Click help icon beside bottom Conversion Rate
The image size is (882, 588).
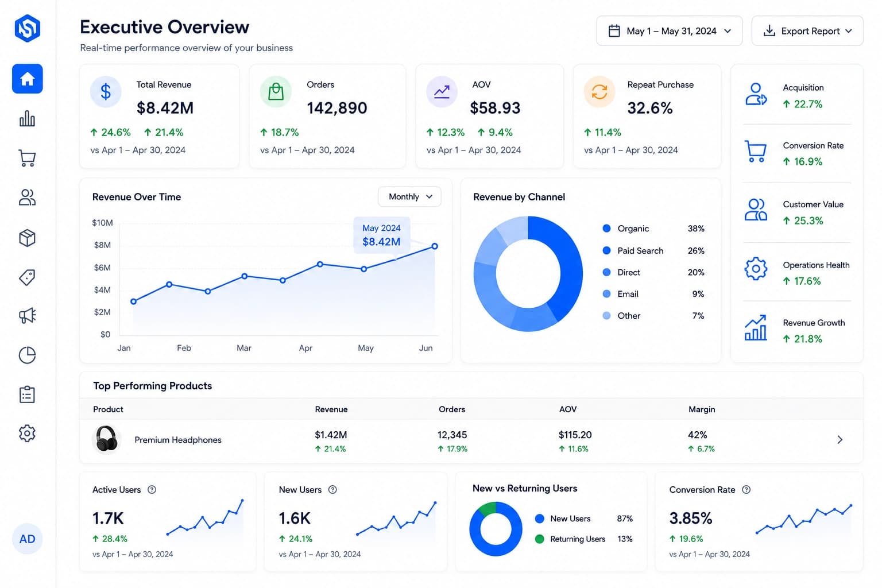coord(746,490)
